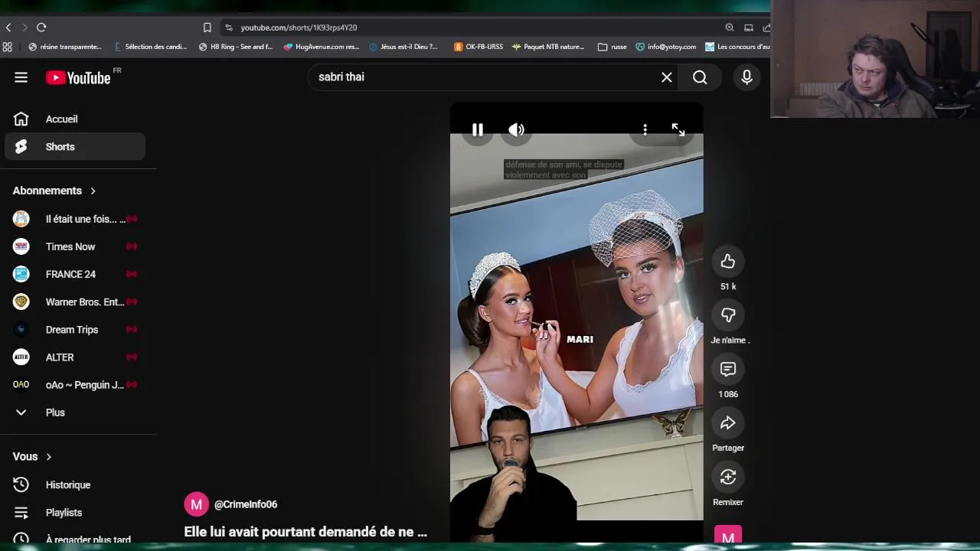The height and width of the screenshot is (551, 980).
Task: Open Jésus est-il Dieu bookmark
Action: (403, 47)
